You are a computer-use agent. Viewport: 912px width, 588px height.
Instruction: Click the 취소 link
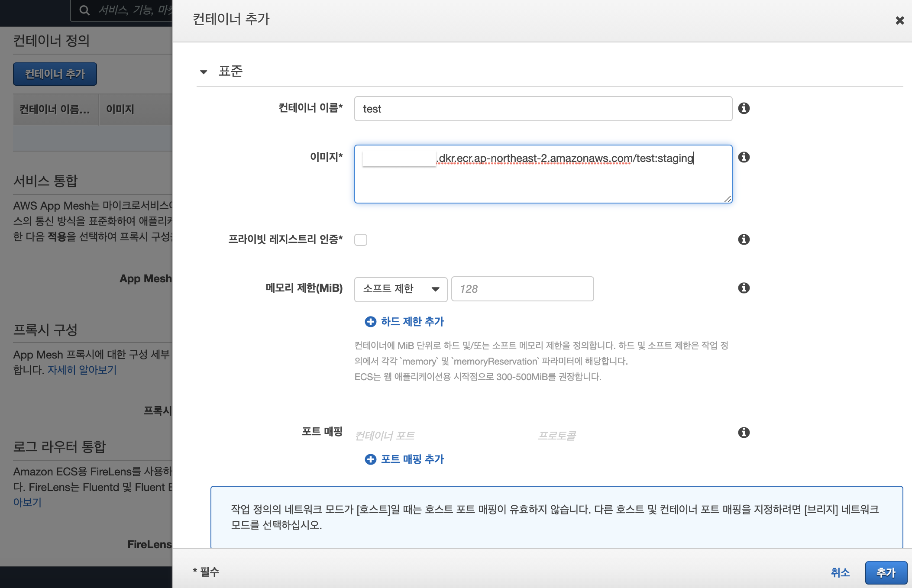[840, 572]
